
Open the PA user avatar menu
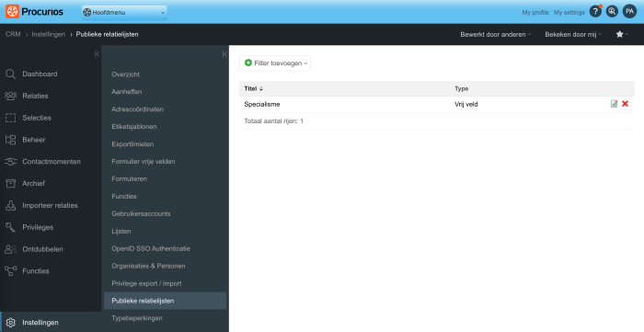click(629, 11)
